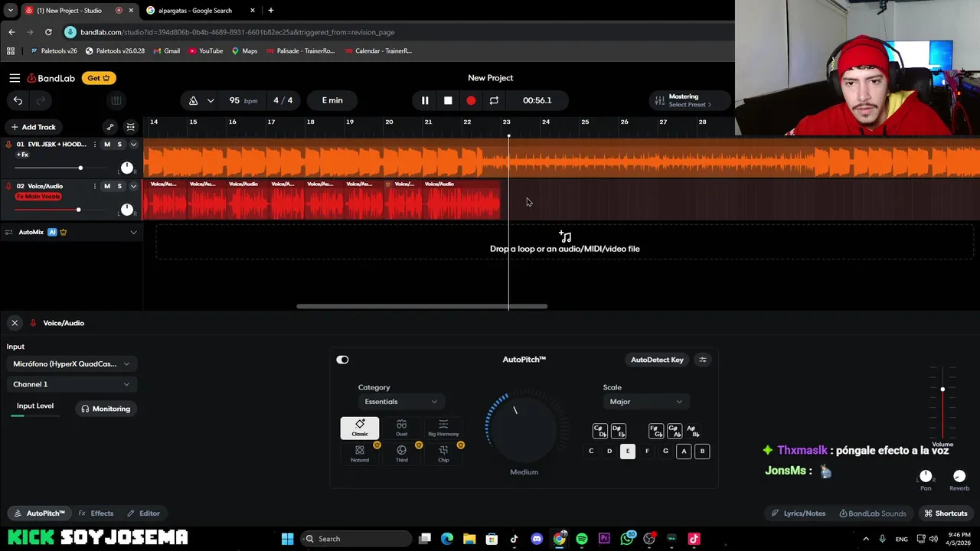The width and height of the screenshot is (980, 551).
Task: Open WhatsApp from the taskbar
Action: point(627,539)
